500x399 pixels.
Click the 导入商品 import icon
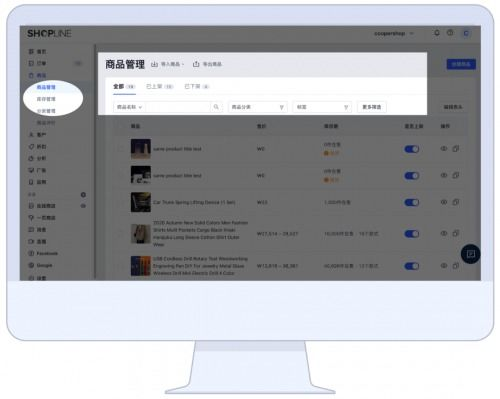[x=154, y=64]
